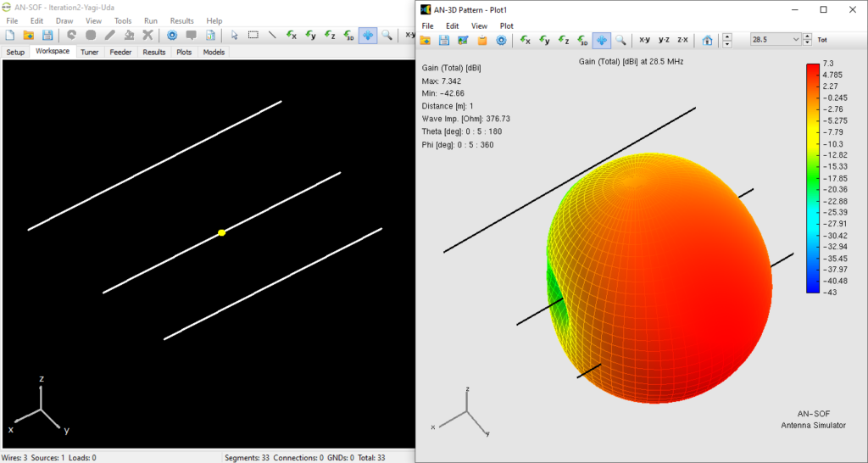The height and width of the screenshot is (463, 868).
Task: Open File menu in AN-SOF window
Action: click(12, 21)
